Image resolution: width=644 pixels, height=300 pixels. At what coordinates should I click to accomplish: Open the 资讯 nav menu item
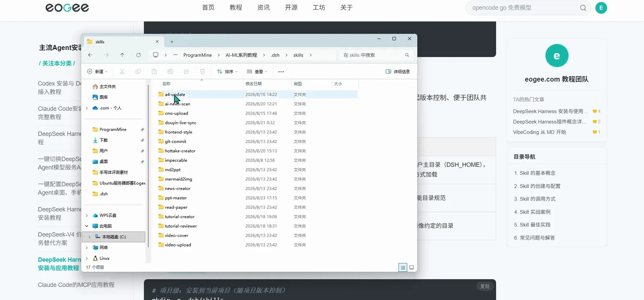[x=264, y=8]
